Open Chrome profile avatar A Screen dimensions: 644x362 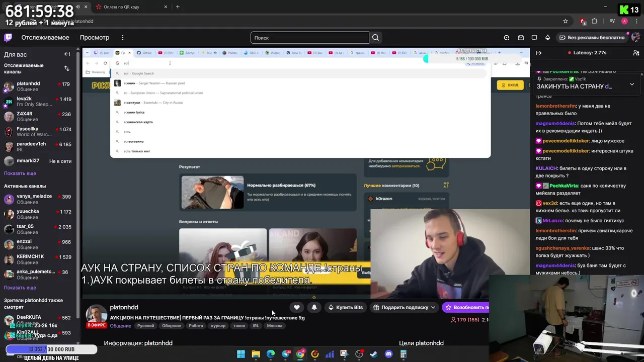624,21
